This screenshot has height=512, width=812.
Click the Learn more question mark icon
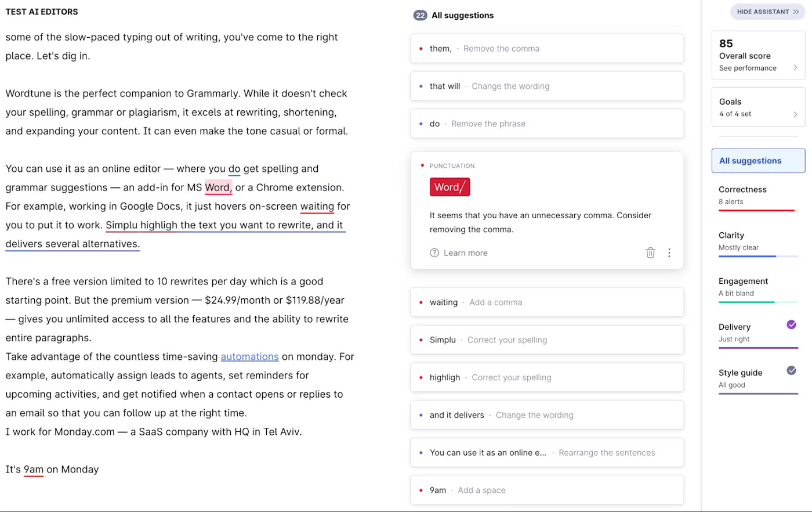(434, 253)
